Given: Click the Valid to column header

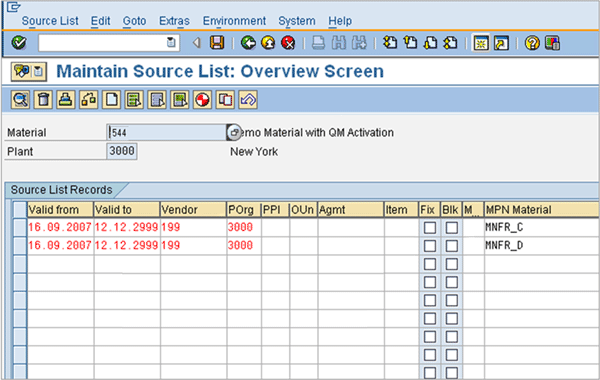Looking at the screenshot, I should pos(127,210).
